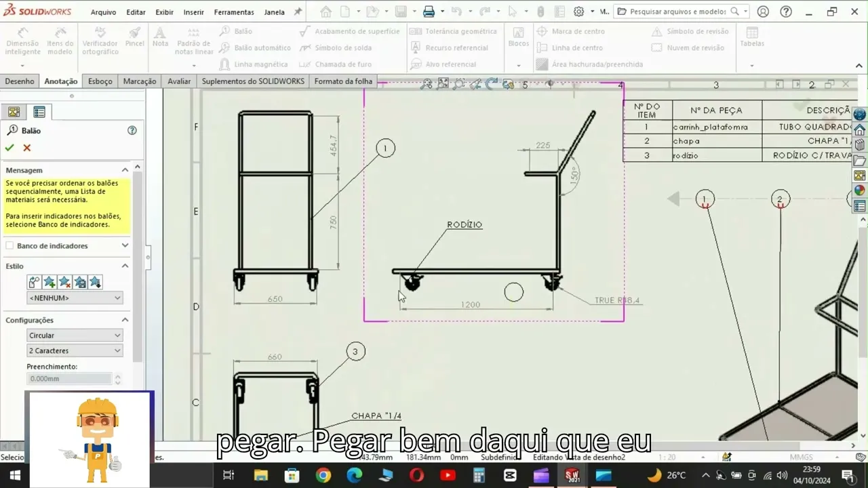Switch to the Esboço ribbon tab
The width and height of the screenshot is (868, 488).
(100, 81)
